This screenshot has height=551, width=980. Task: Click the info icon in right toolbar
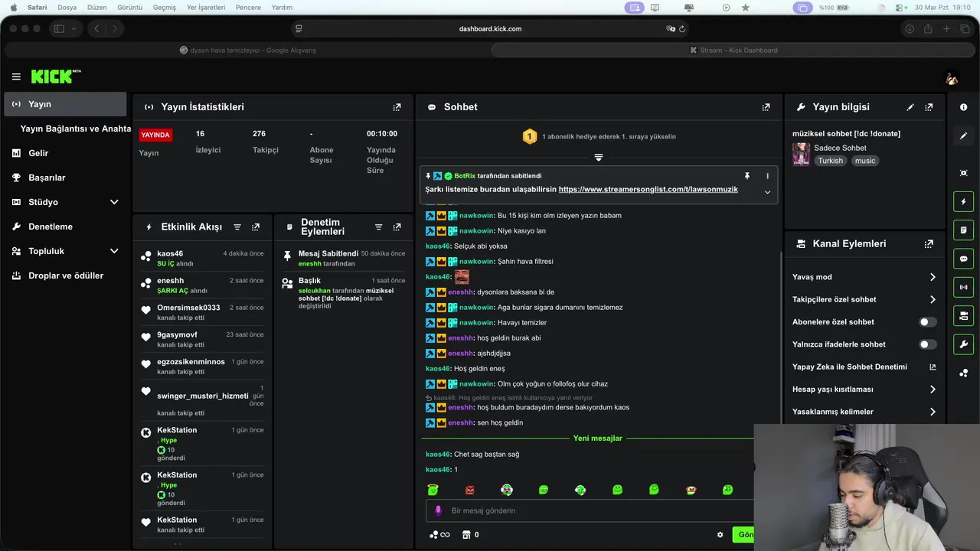click(x=963, y=107)
